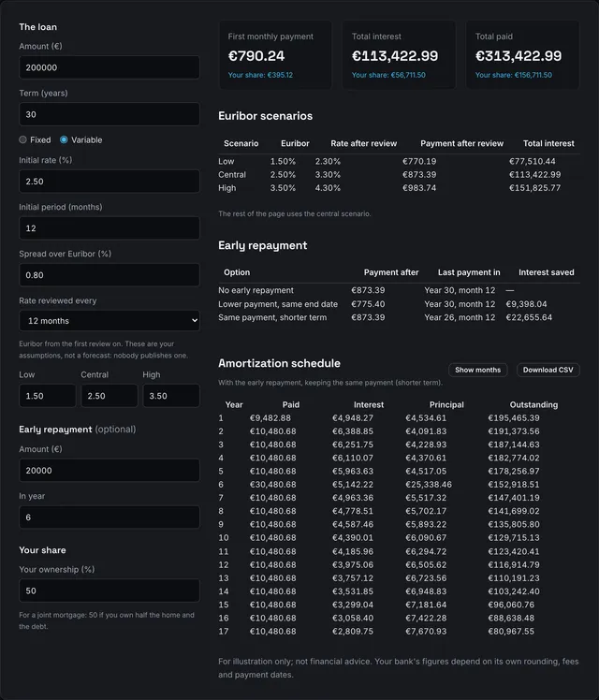Viewport: 599px width, 700px height.
Task: Click the payment after review €770.19
Action: click(419, 161)
